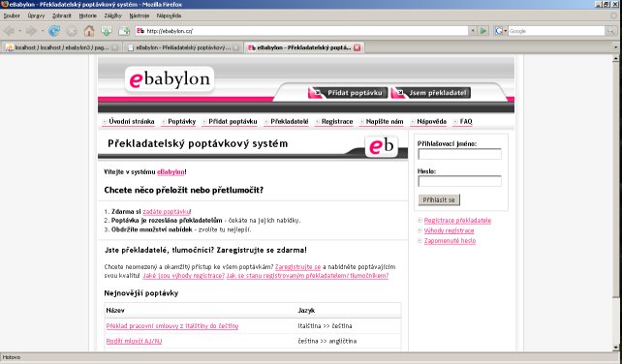Switch to the second eBabylon tab
The height and width of the screenshot is (364, 622).
click(183, 47)
